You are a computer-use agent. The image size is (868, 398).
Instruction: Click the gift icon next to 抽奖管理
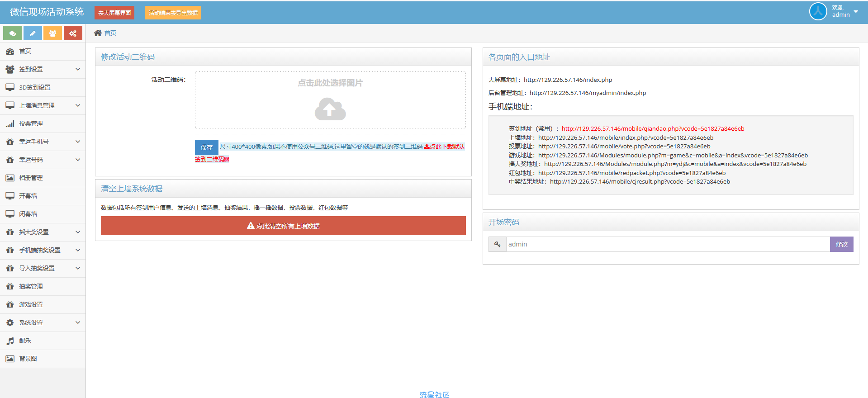10,286
